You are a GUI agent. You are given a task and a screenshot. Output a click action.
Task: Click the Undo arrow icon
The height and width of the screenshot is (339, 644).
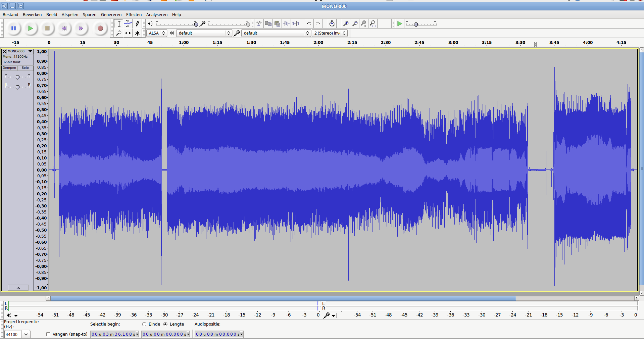pyautogui.click(x=308, y=23)
